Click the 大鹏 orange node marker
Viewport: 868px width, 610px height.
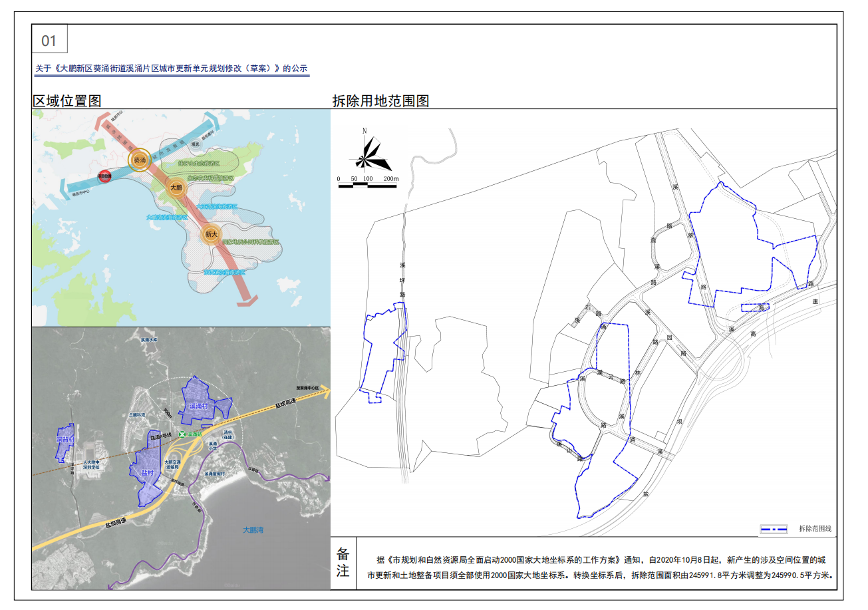click(176, 188)
